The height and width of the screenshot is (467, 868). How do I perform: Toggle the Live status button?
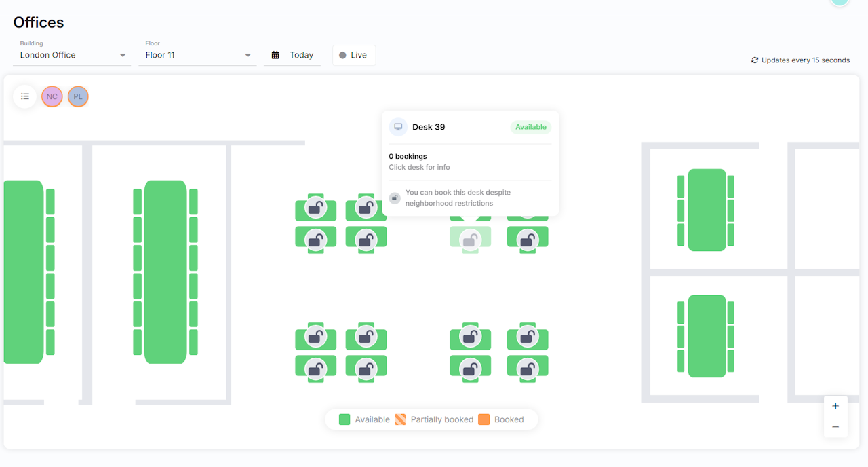354,55
